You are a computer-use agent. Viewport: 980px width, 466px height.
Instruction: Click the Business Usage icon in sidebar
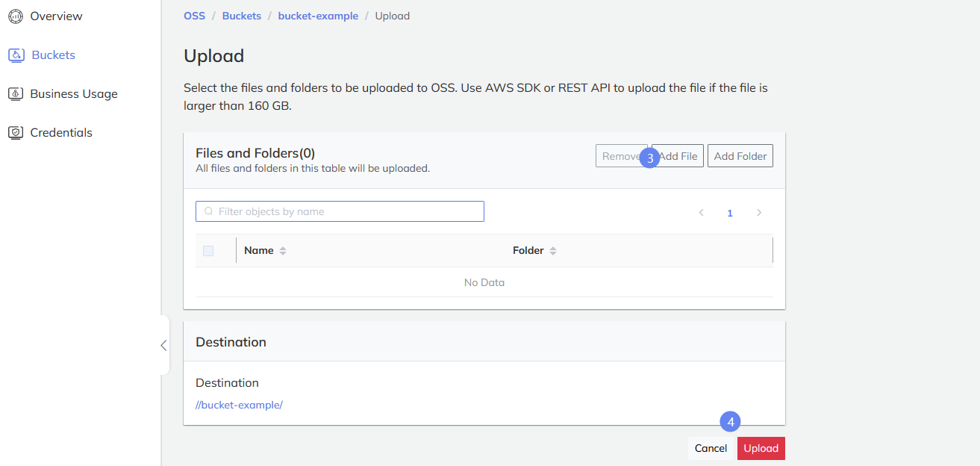pyautogui.click(x=15, y=93)
